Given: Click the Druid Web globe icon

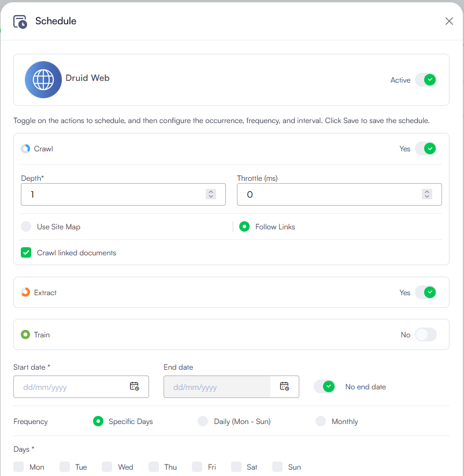Looking at the screenshot, I should [x=43, y=80].
